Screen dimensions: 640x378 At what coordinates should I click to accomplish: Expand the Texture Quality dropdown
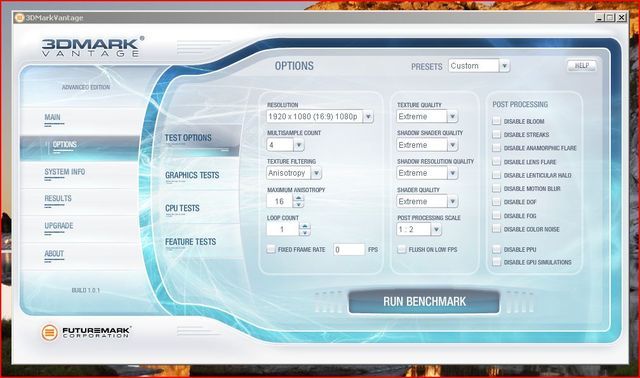coord(452,117)
